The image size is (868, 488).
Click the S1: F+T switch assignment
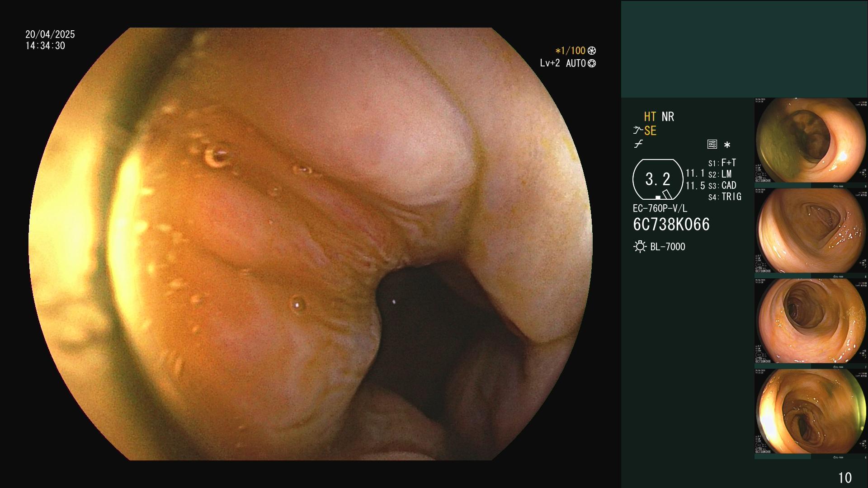[x=722, y=163]
